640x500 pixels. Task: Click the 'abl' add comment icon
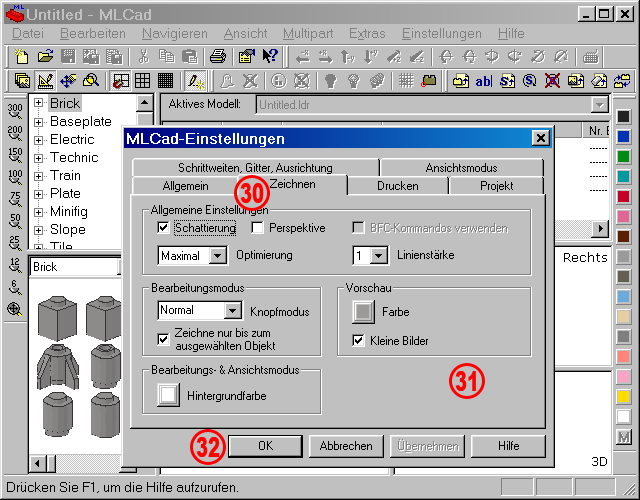pos(484,81)
